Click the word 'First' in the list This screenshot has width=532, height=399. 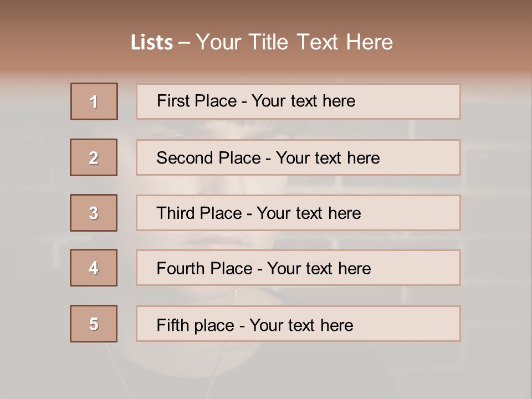point(173,101)
